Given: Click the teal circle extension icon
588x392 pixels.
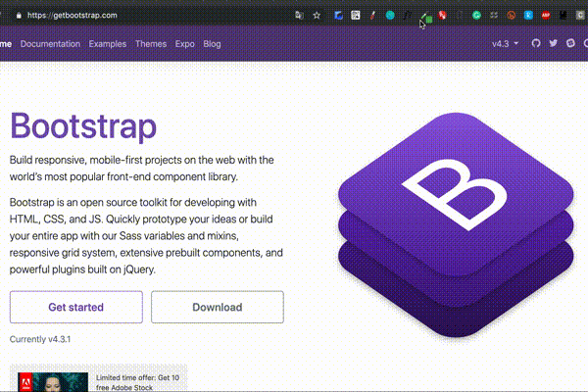Looking at the screenshot, I should click(390, 16).
